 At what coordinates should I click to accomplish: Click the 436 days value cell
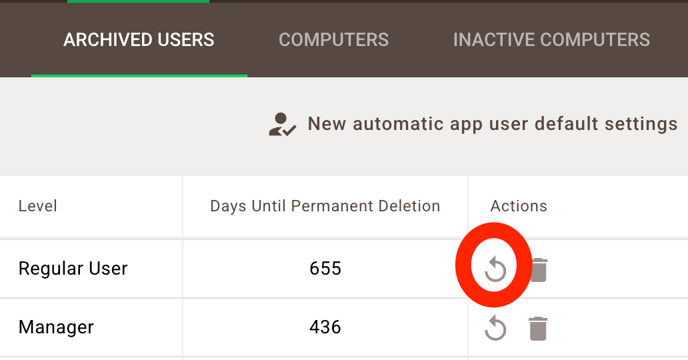[325, 328]
